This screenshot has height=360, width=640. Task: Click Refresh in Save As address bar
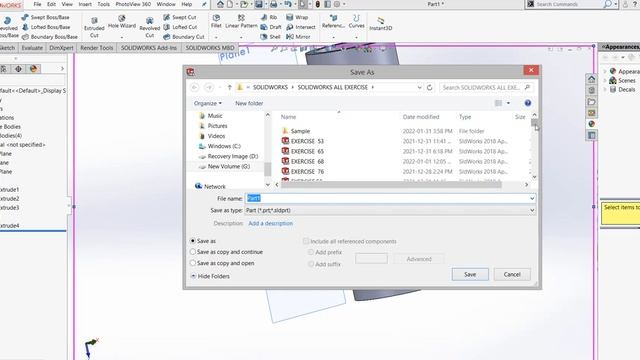[x=429, y=87]
